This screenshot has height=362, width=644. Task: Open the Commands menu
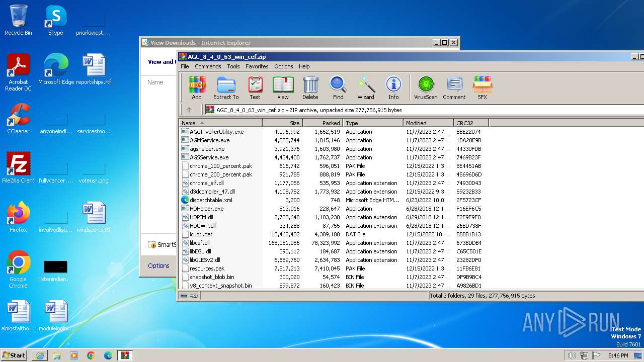(208, 66)
